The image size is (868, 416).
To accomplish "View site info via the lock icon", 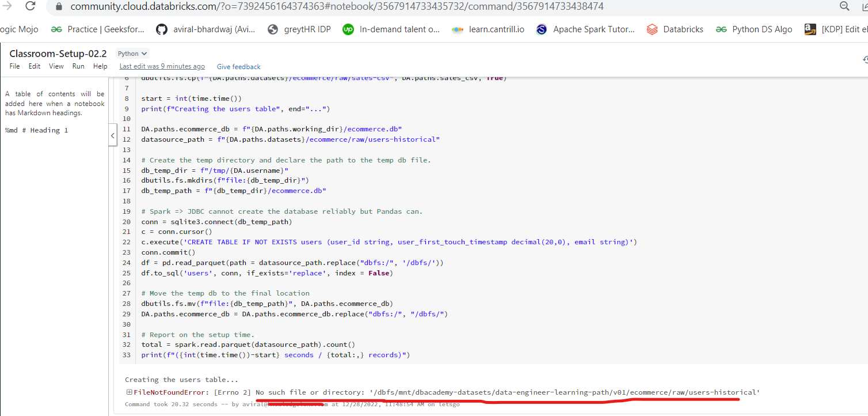I will pos(58,6).
